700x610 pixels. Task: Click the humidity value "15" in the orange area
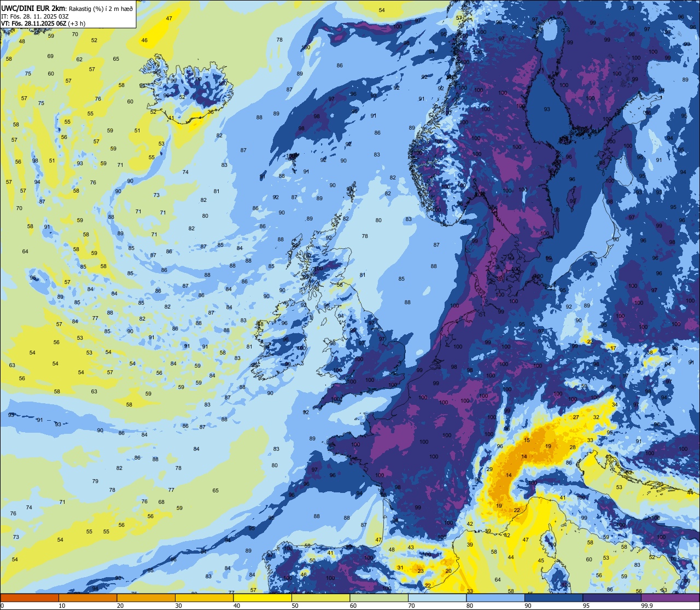527,440
